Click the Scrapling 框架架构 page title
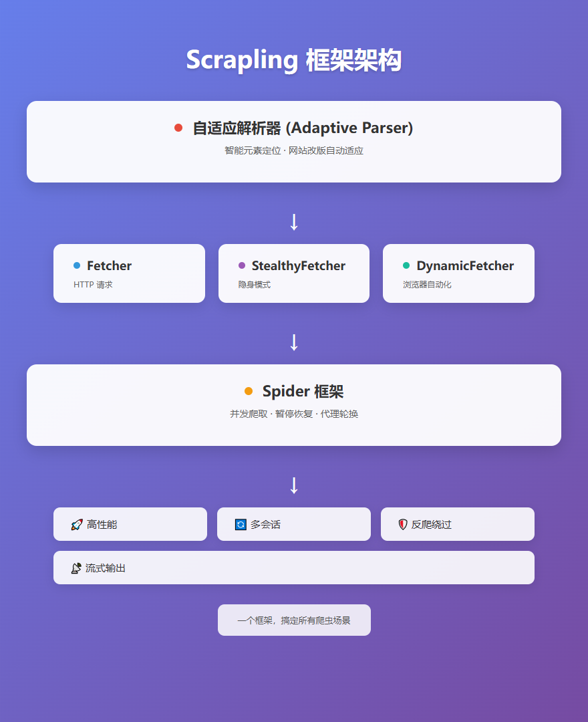Viewport: 588px width, 722px height. (x=294, y=60)
